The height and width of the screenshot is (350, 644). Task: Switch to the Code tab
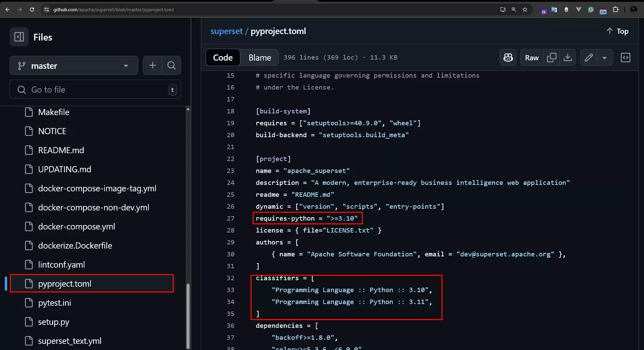point(223,58)
